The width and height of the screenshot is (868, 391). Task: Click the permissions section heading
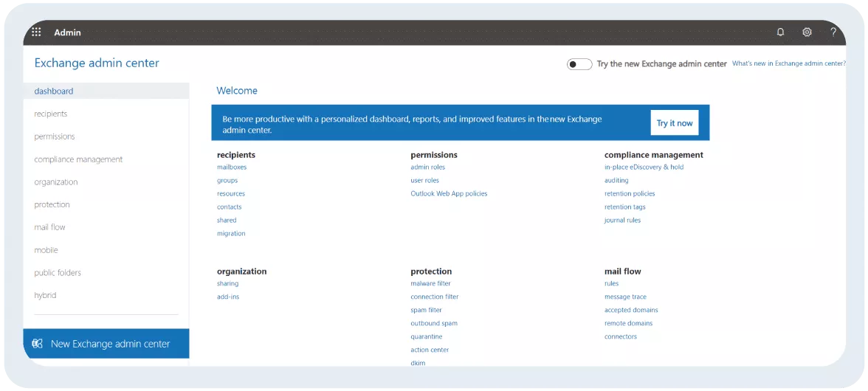click(434, 155)
